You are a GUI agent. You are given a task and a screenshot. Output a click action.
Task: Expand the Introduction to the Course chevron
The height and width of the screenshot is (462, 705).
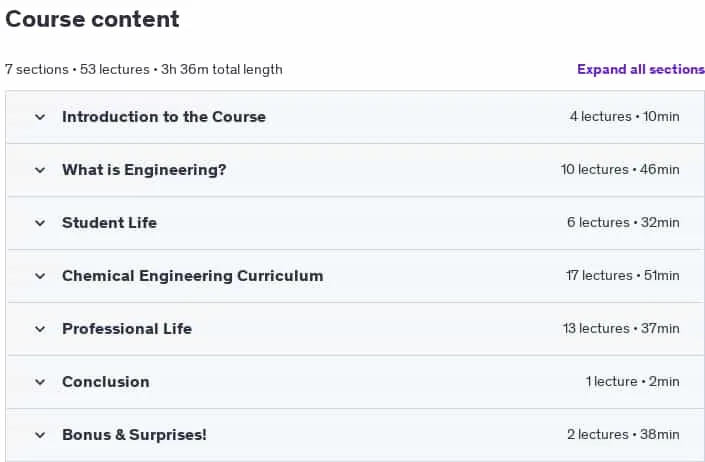point(40,117)
